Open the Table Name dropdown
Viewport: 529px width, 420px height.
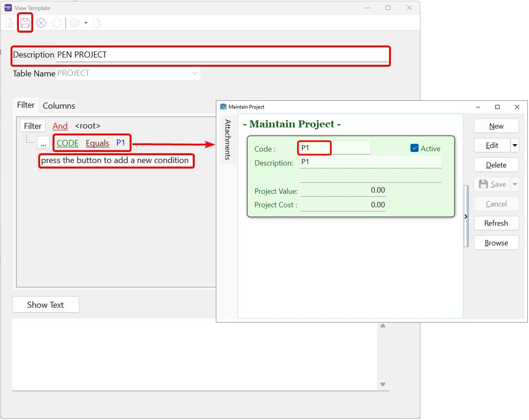(195, 73)
